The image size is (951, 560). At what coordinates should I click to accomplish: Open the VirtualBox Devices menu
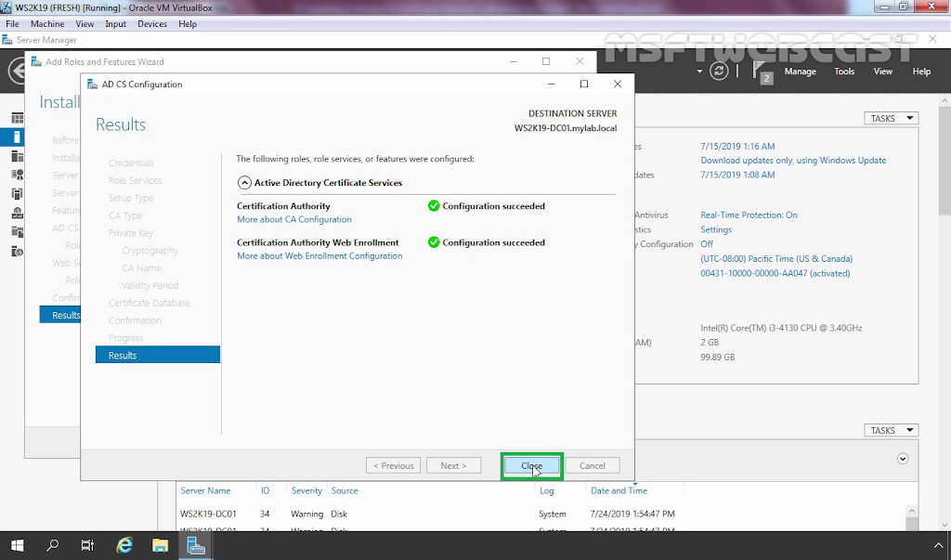(152, 23)
